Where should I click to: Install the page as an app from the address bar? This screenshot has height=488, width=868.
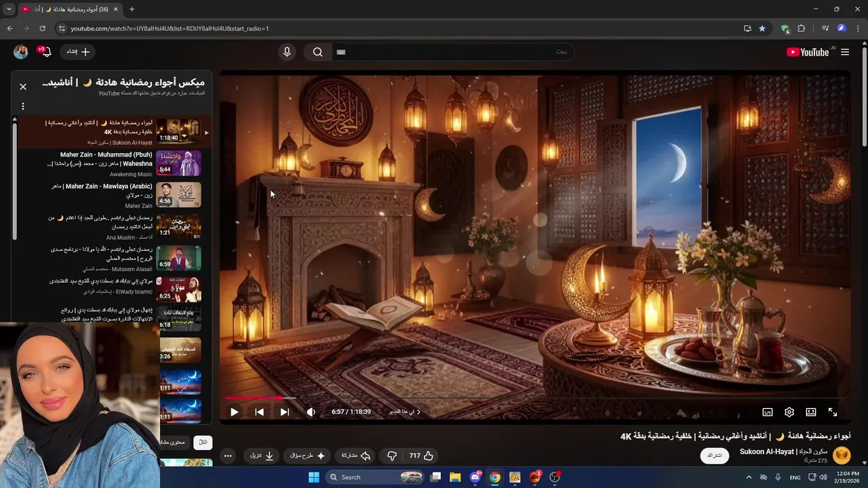click(747, 28)
